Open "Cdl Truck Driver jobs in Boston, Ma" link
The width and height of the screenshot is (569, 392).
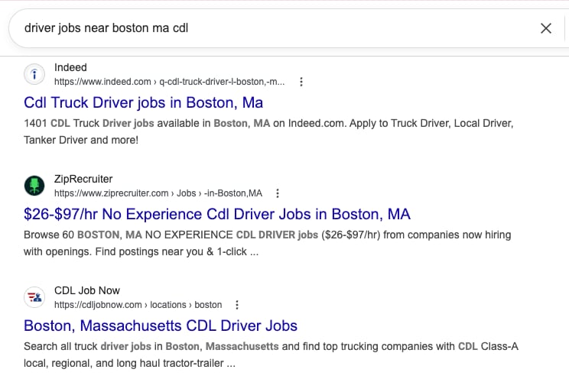tap(144, 102)
